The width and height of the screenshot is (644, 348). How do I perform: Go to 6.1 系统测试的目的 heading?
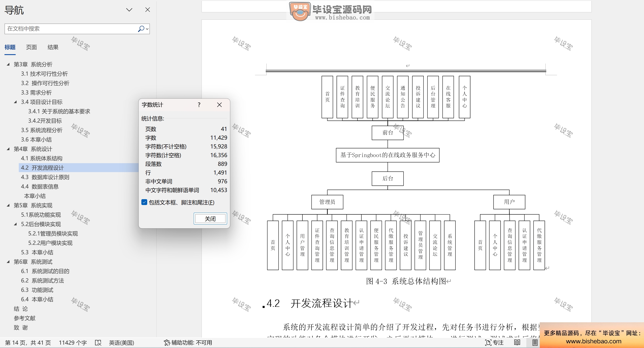45,271
